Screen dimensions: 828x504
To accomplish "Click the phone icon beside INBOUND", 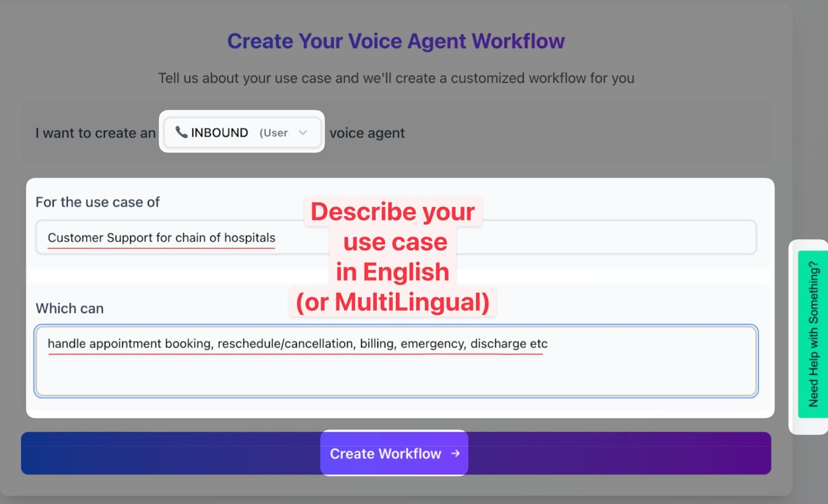I will [181, 132].
